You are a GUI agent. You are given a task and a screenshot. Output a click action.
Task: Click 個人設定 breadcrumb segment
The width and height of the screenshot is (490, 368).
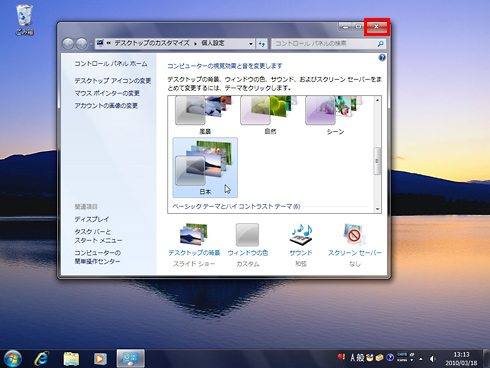click(213, 43)
